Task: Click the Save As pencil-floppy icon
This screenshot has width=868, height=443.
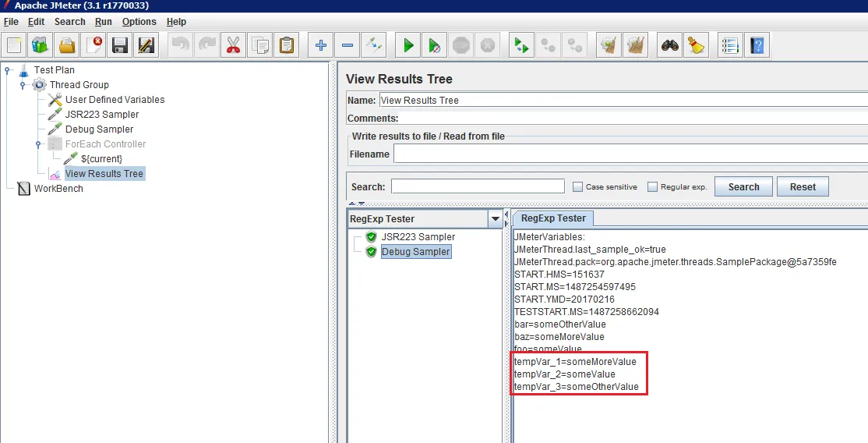Action: [146, 45]
